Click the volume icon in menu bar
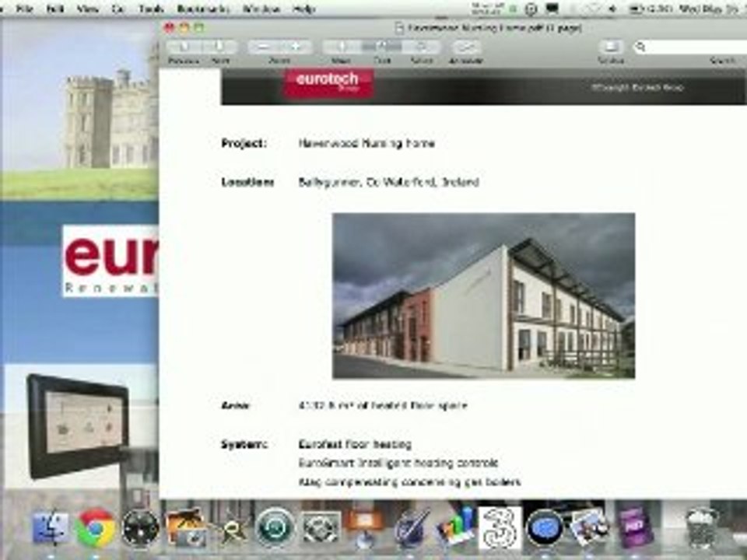The height and width of the screenshot is (560, 747). tap(613, 9)
